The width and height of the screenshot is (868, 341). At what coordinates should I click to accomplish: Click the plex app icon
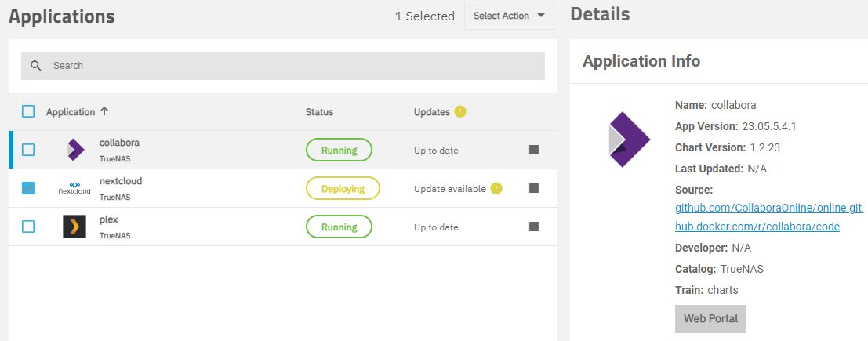coord(74,227)
